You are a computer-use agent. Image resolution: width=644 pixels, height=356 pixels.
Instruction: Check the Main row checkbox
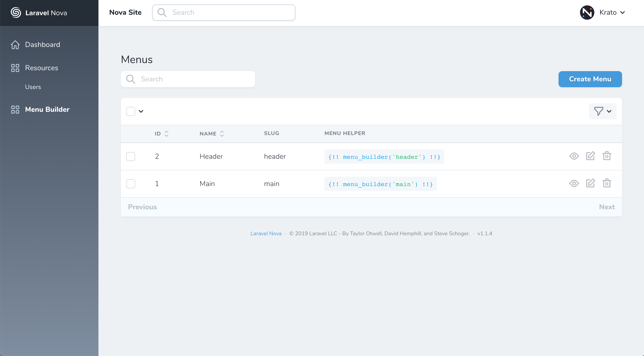130,184
